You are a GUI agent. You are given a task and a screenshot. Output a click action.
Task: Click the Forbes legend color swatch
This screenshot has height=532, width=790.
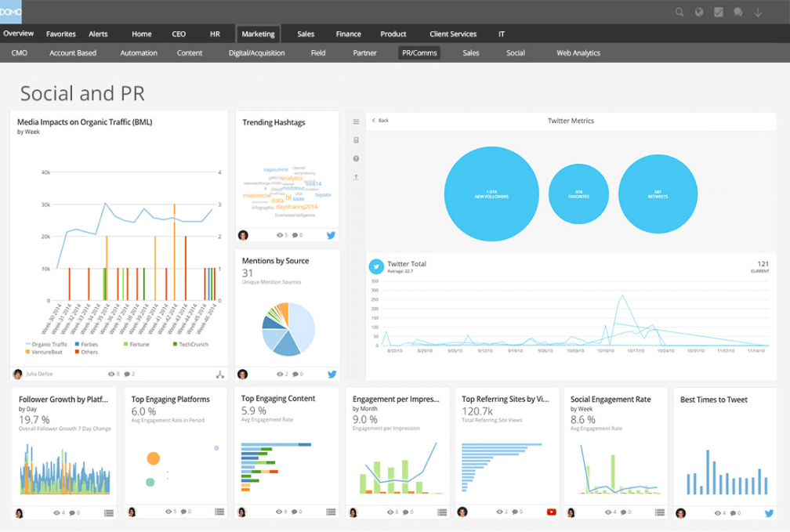click(77, 344)
